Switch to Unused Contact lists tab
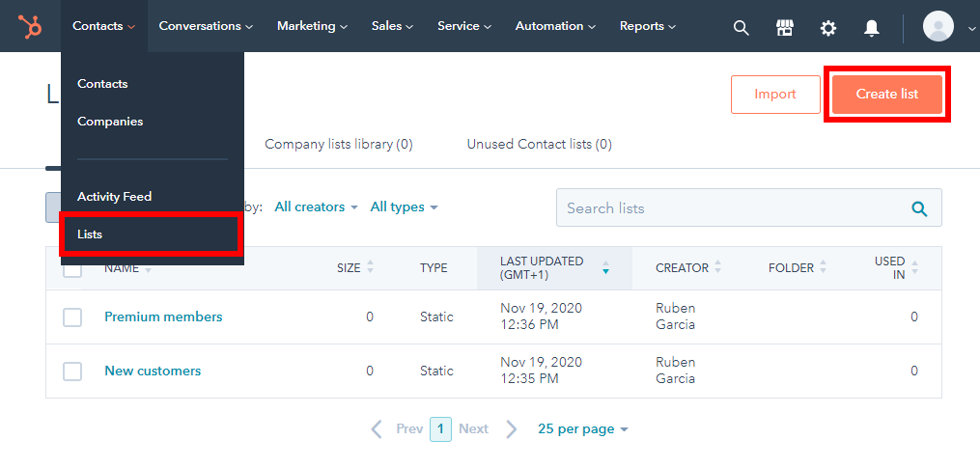The image size is (980, 468). tap(540, 145)
